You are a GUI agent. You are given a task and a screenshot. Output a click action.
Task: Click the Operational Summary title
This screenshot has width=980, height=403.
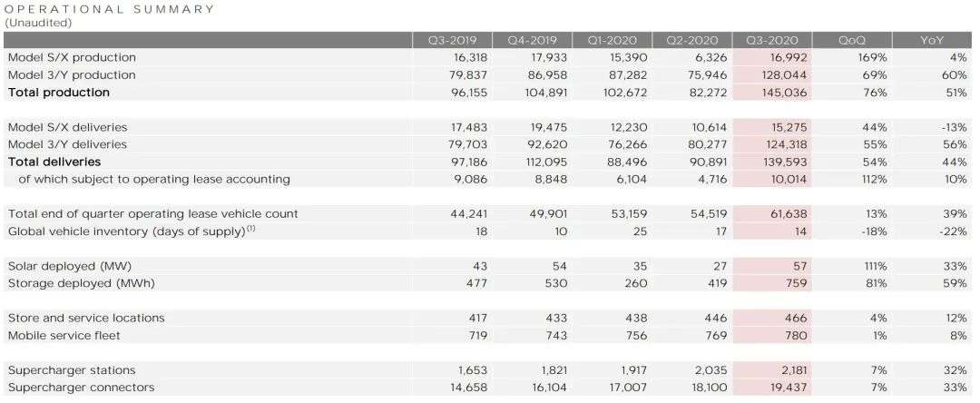(x=110, y=9)
